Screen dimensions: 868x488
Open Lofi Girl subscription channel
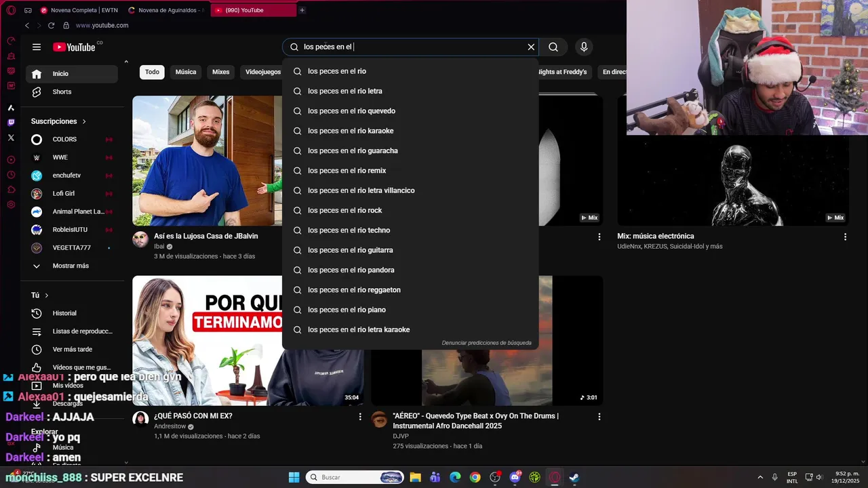tap(72, 194)
